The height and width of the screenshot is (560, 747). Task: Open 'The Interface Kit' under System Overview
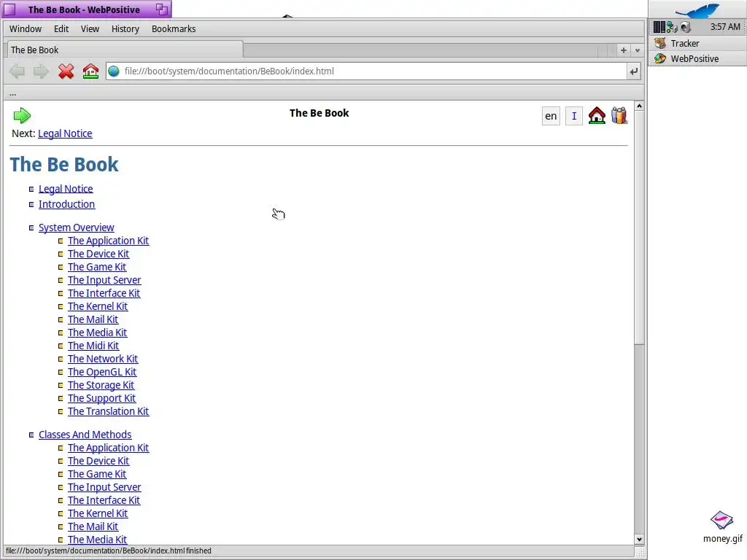pyautogui.click(x=104, y=293)
